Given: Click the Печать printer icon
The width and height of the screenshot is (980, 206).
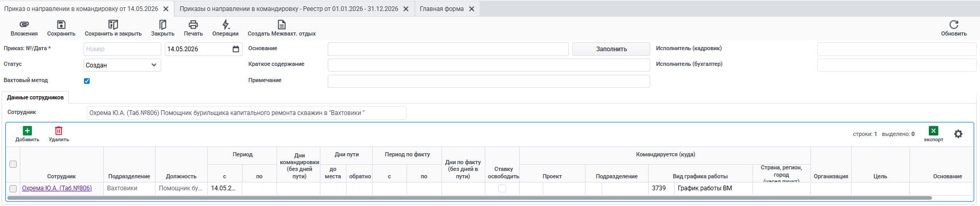Looking at the screenshot, I should click(x=193, y=25).
